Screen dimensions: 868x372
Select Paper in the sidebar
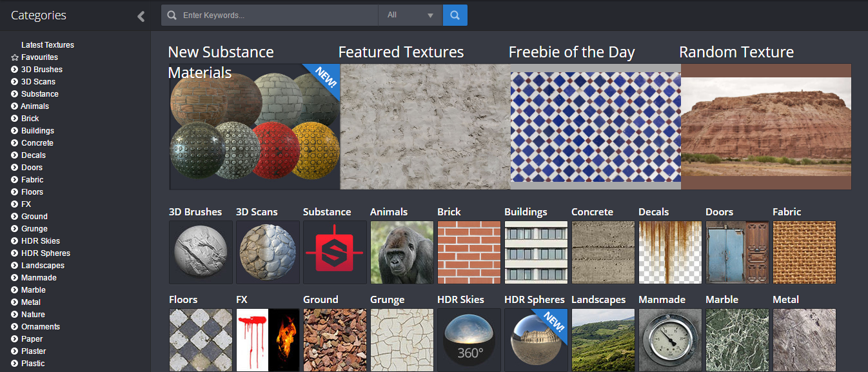click(x=32, y=339)
